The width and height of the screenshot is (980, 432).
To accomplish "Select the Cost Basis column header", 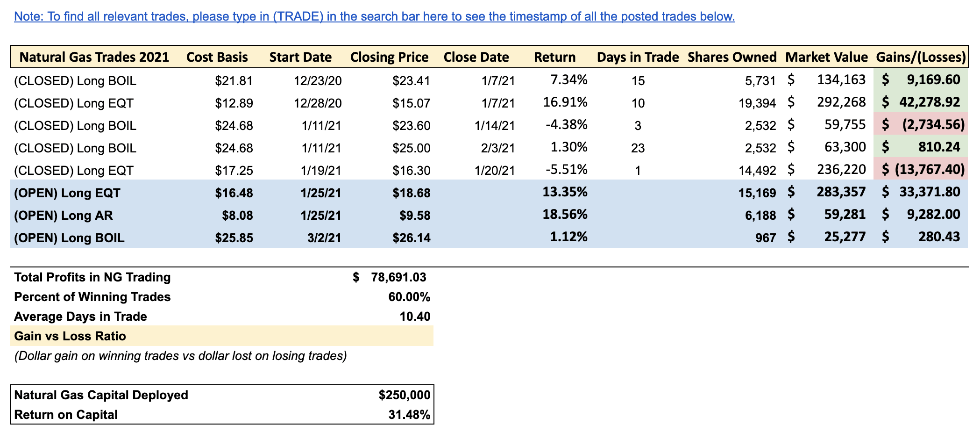I will [217, 57].
